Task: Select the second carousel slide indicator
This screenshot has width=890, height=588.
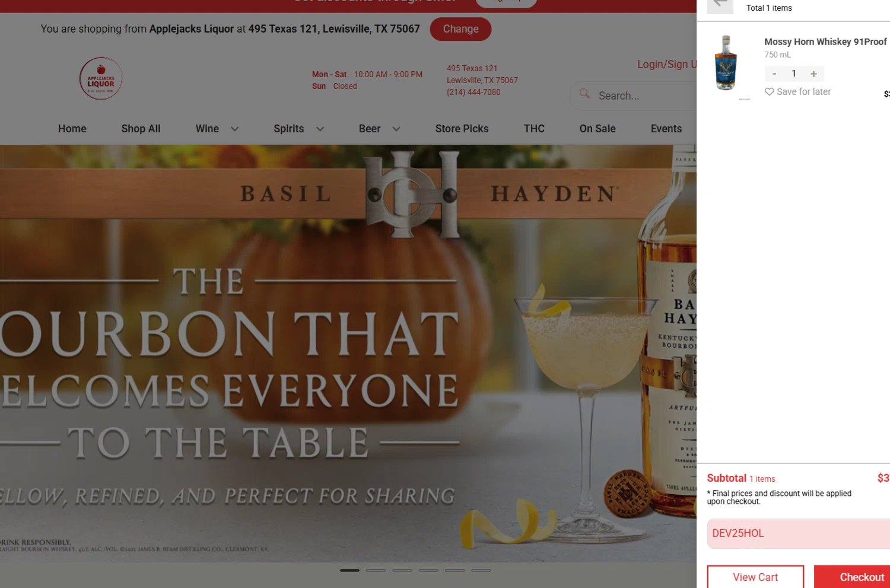Action: (376, 570)
